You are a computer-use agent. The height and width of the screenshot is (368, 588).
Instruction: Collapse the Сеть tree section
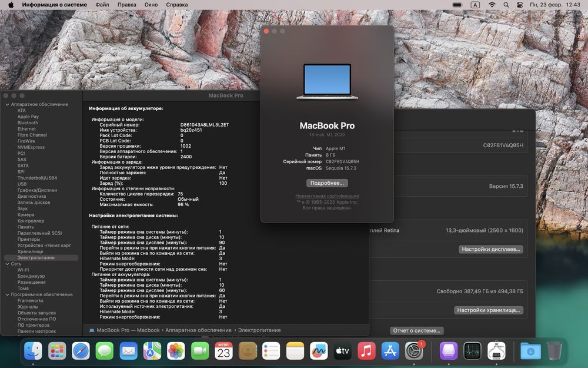pyautogui.click(x=8, y=264)
